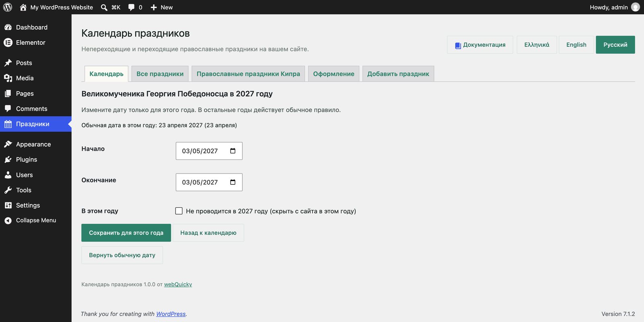Click the Media sidebar icon
Screen dimensions: 644x322
point(8,78)
